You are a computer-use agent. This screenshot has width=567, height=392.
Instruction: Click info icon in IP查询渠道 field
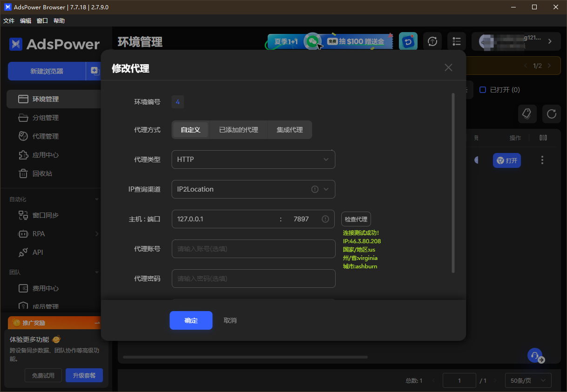[x=315, y=189]
